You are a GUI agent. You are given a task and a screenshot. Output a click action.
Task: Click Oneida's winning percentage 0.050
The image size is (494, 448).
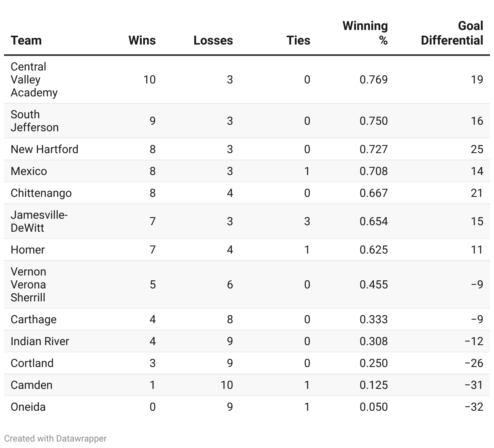(x=373, y=407)
